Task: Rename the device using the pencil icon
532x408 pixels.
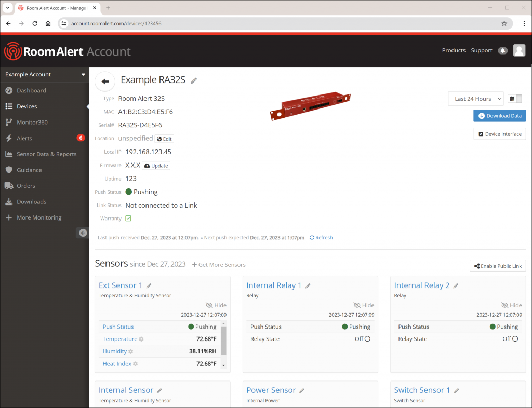Action: pos(194,80)
